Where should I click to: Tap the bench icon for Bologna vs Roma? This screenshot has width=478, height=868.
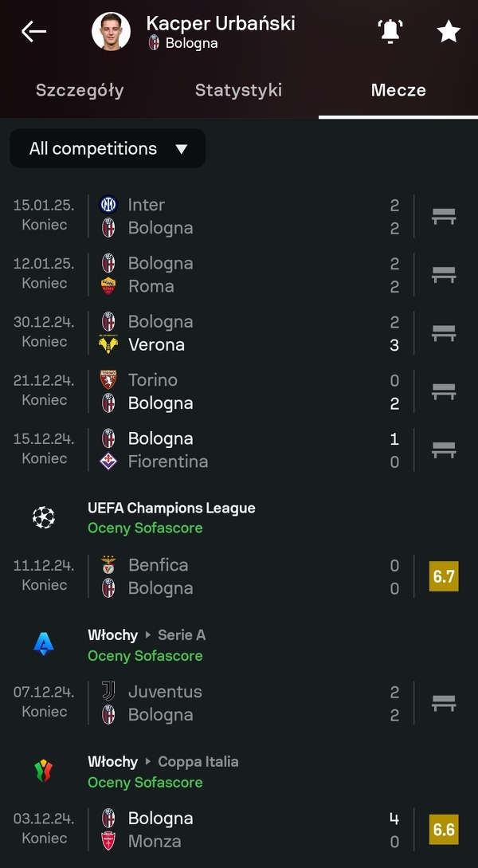pos(444,275)
